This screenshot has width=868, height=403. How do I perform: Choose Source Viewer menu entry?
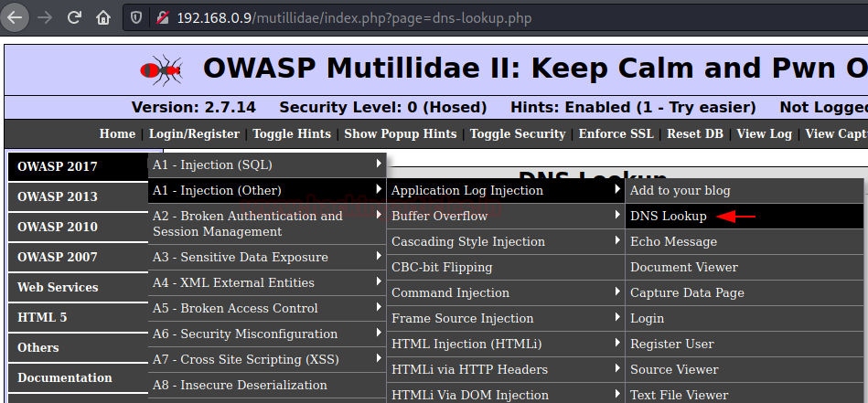[745, 369]
